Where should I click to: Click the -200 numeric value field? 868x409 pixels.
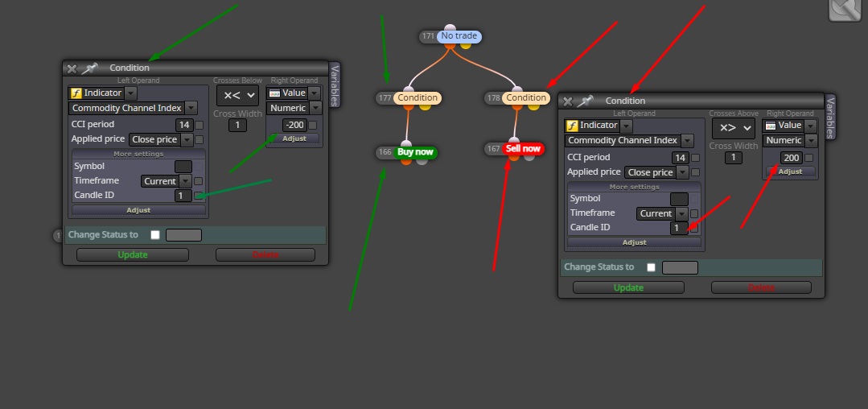[294, 126]
